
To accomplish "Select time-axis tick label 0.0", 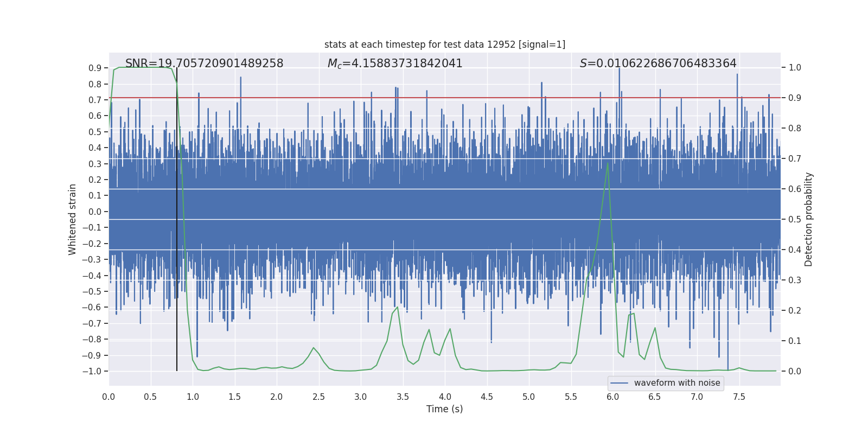I will [x=108, y=397].
